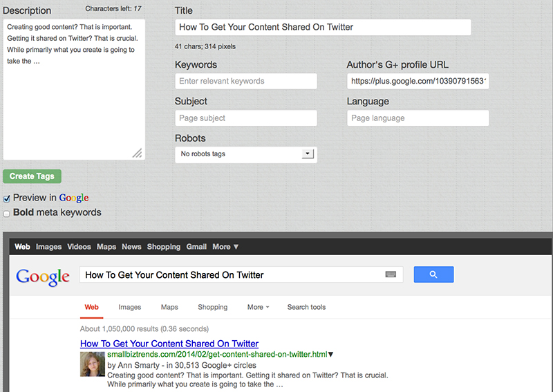
Task: Switch to the red Web results tab
Action: (x=92, y=308)
